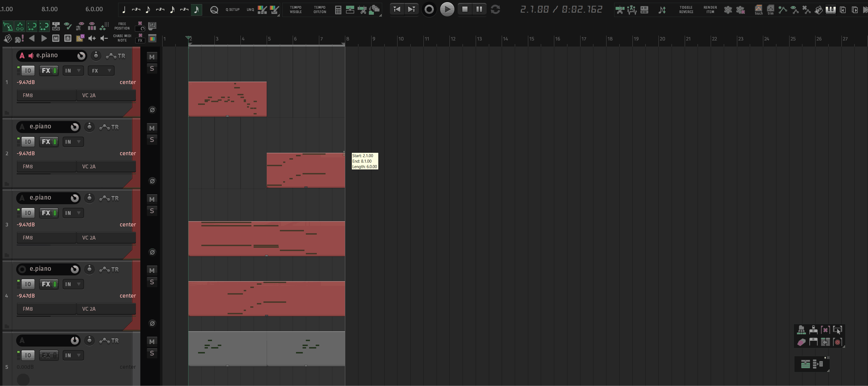
Task: Select the touch automation mode icon
Action: click(758, 10)
